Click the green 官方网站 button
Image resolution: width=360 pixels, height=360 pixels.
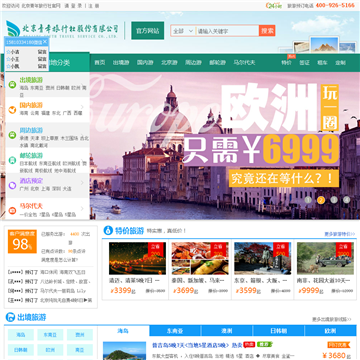(x=148, y=31)
